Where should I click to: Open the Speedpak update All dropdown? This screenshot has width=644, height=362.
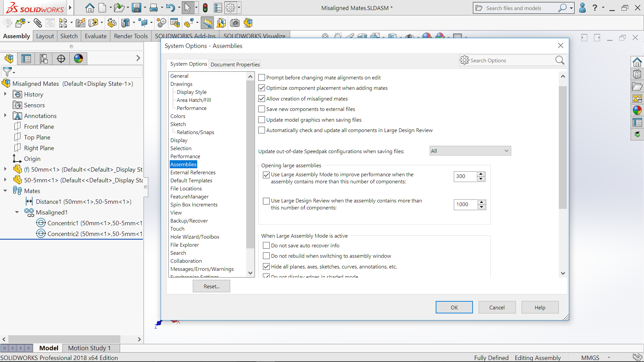click(470, 151)
